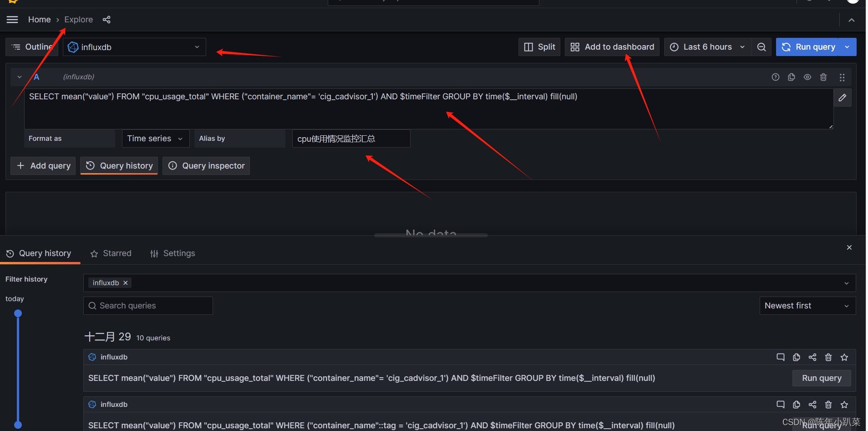
Task: Click the Search queries field
Action: [148, 306]
